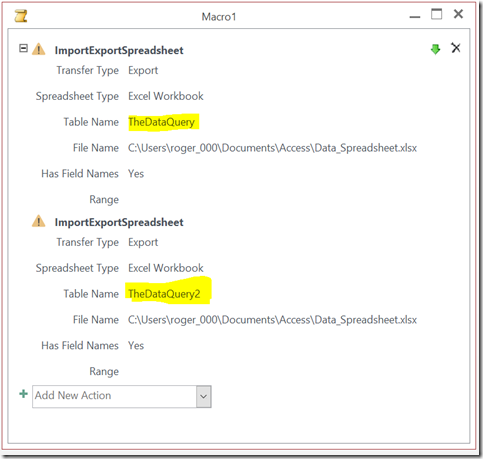
Task: Click second action's File Name label
Action: click(96, 320)
